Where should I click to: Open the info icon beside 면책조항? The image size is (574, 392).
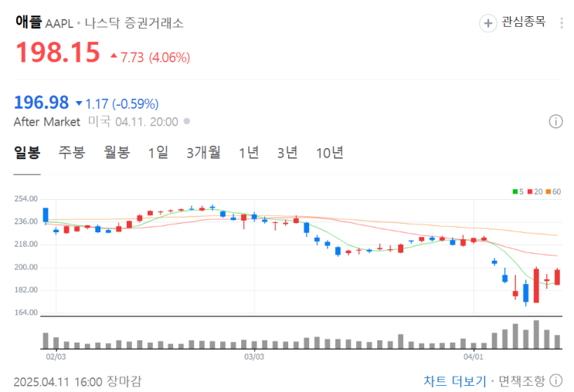click(556, 380)
